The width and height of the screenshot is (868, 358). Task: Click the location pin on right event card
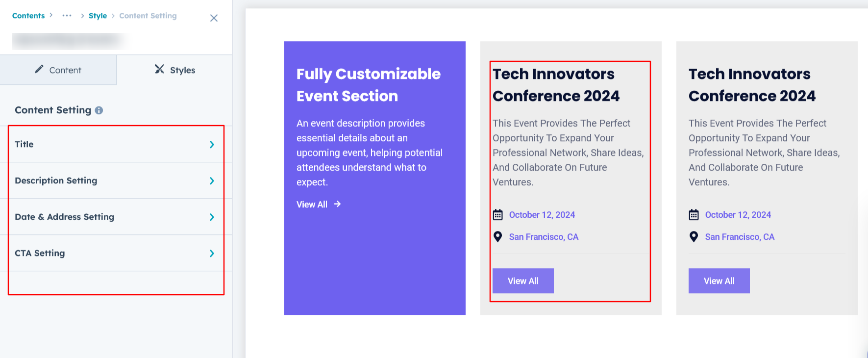(x=694, y=237)
